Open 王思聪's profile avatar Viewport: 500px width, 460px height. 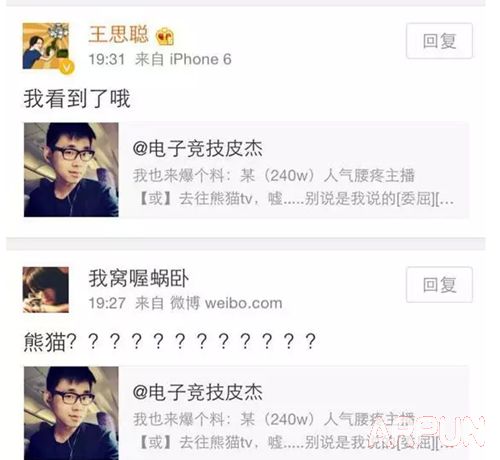click(46, 46)
